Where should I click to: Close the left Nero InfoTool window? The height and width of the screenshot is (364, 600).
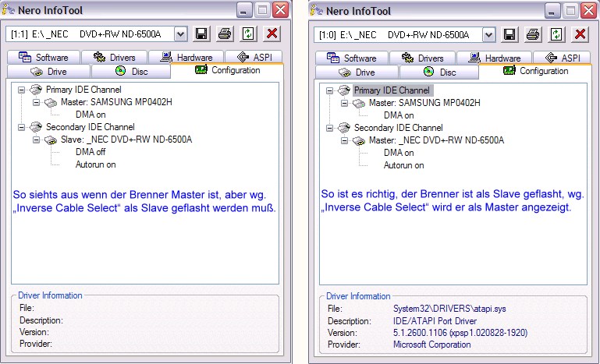(x=280, y=10)
